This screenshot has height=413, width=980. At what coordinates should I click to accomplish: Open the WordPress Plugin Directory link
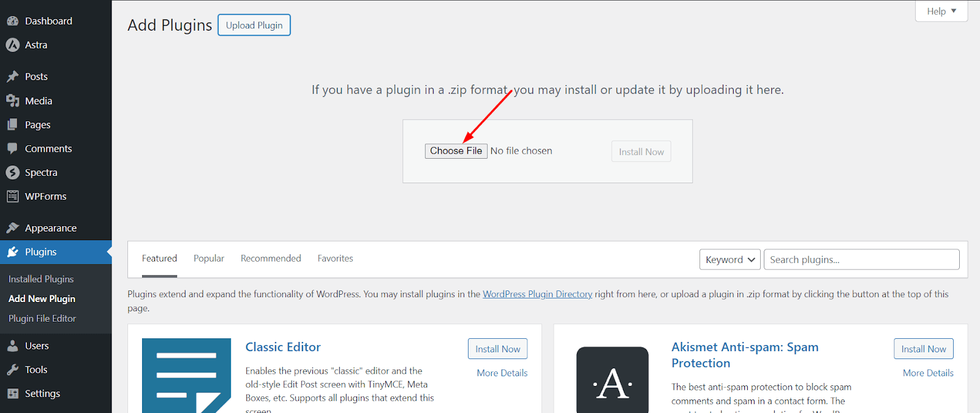[x=537, y=294]
